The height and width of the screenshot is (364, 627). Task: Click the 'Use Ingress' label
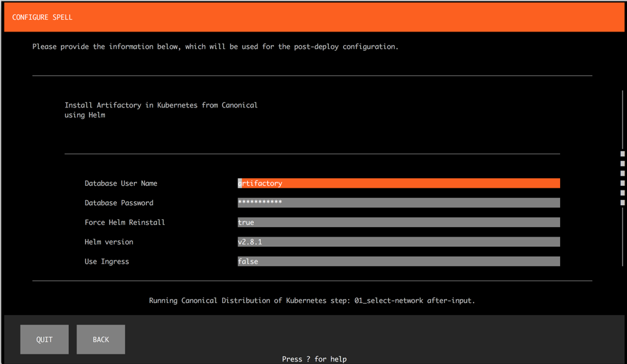[107, 262]
